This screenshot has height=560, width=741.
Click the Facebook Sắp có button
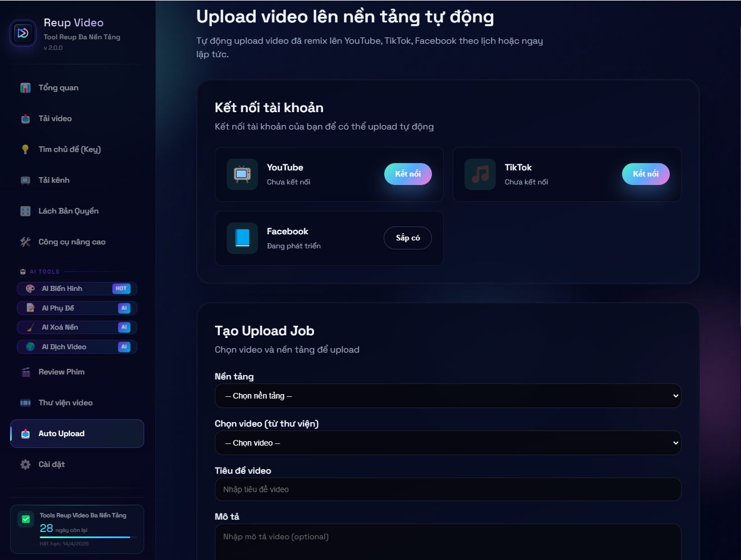coord(408,238)
